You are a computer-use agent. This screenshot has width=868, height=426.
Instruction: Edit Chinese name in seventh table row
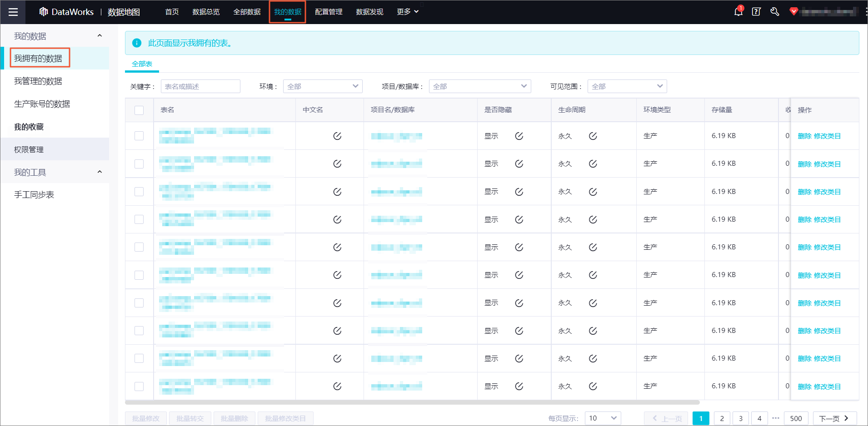(x=337, y=303)
